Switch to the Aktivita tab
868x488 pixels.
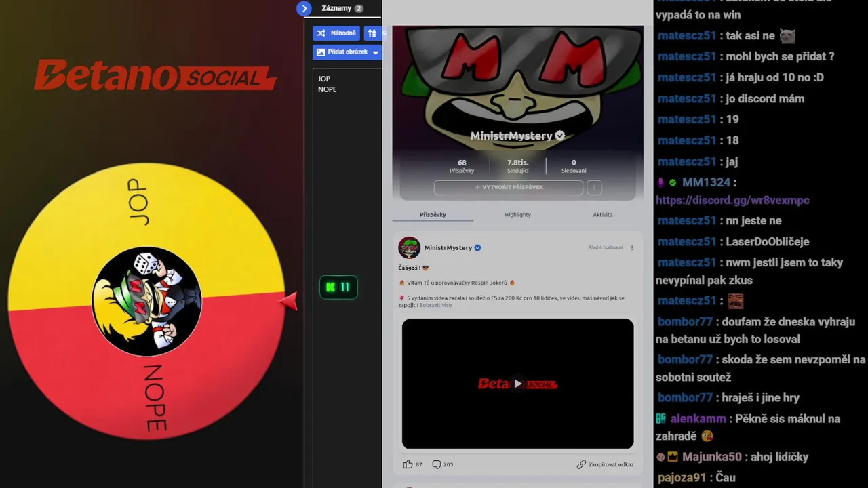coord(602,215)
